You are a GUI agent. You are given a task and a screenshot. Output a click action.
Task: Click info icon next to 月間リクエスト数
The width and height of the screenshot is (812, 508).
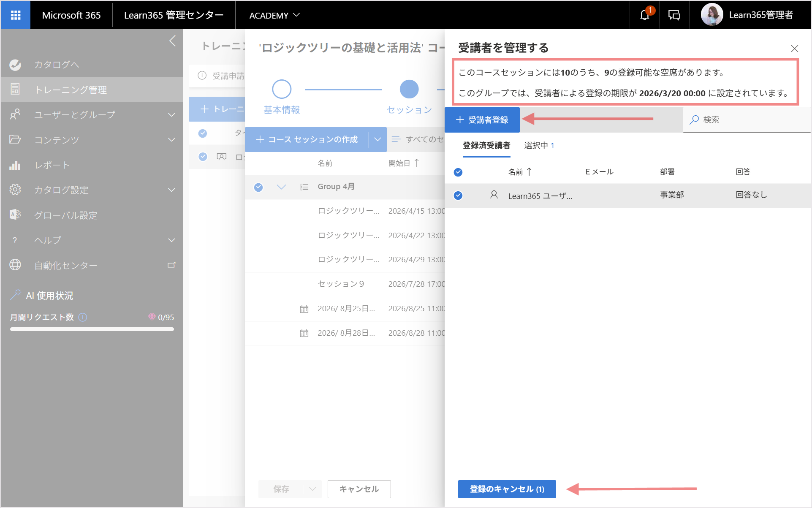click(x=83, y=317)
